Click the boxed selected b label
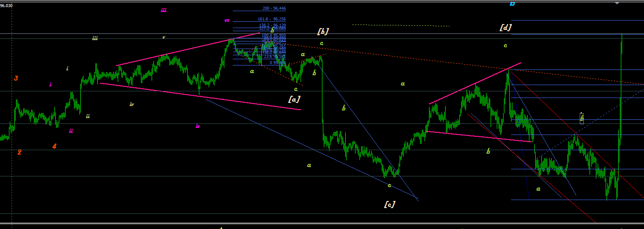The width and height of the screenshot is (644, 229). pos(582,118)
